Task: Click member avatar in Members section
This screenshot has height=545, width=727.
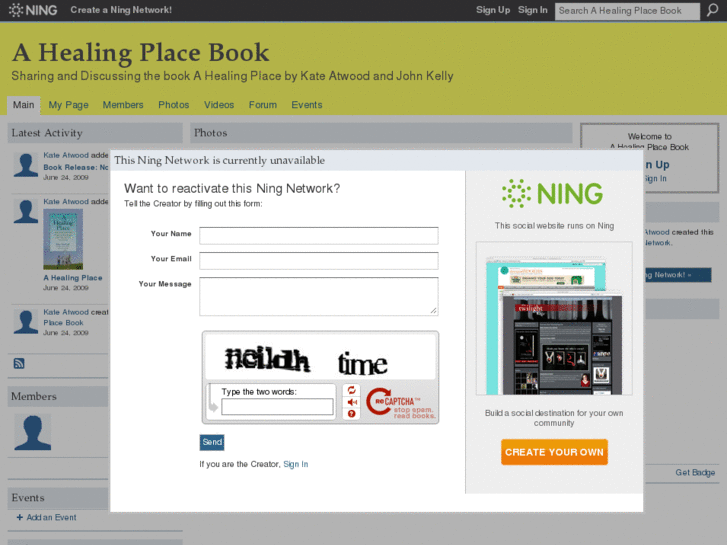Action: (32, 432)
